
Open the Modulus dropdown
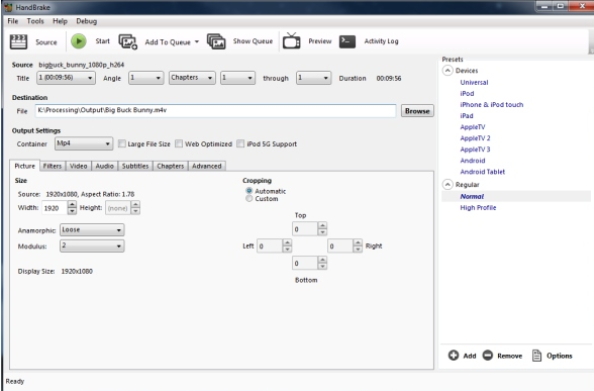92,246
